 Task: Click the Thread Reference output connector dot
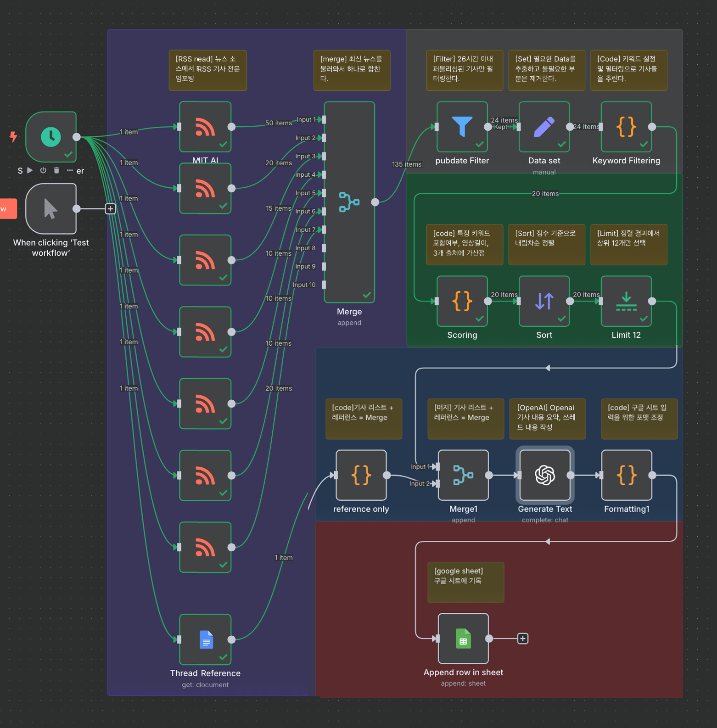click(x=231, y=639)
